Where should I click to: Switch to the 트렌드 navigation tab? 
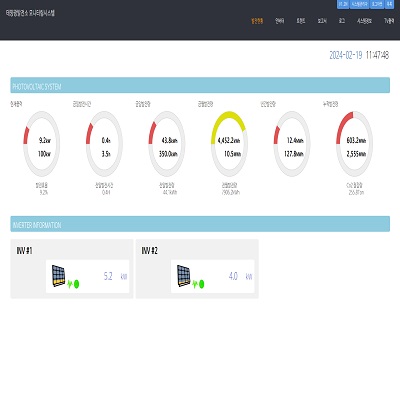[301, 21]
